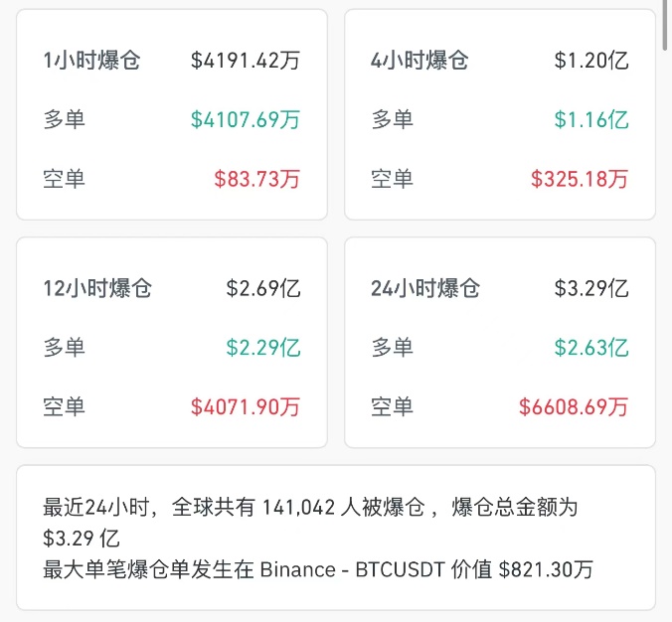Click the $821.30万 largest liquidation value
The image size is (672, 622).
tap(546, 569)
